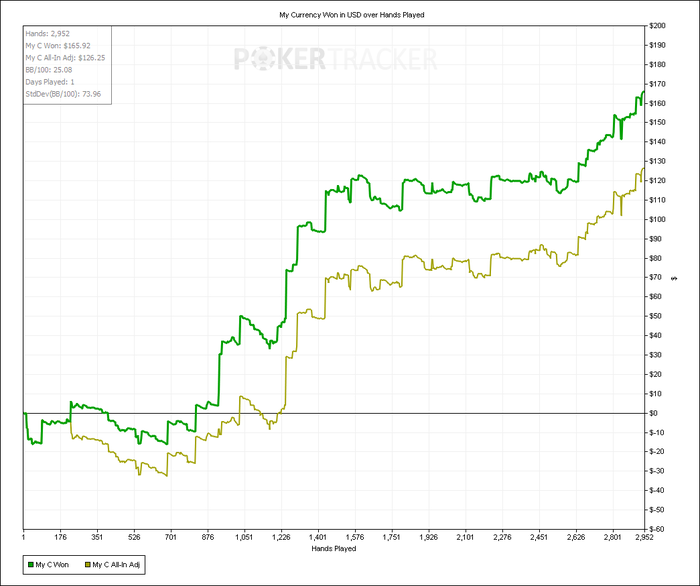Click the $150 y-axis label
700x586 pixels.
[657, 122]
